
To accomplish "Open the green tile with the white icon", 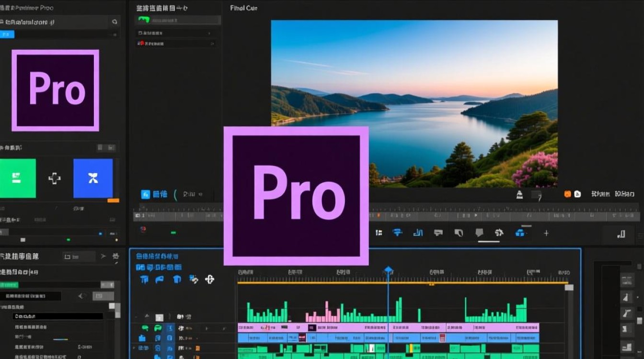I will pos(18,178).
